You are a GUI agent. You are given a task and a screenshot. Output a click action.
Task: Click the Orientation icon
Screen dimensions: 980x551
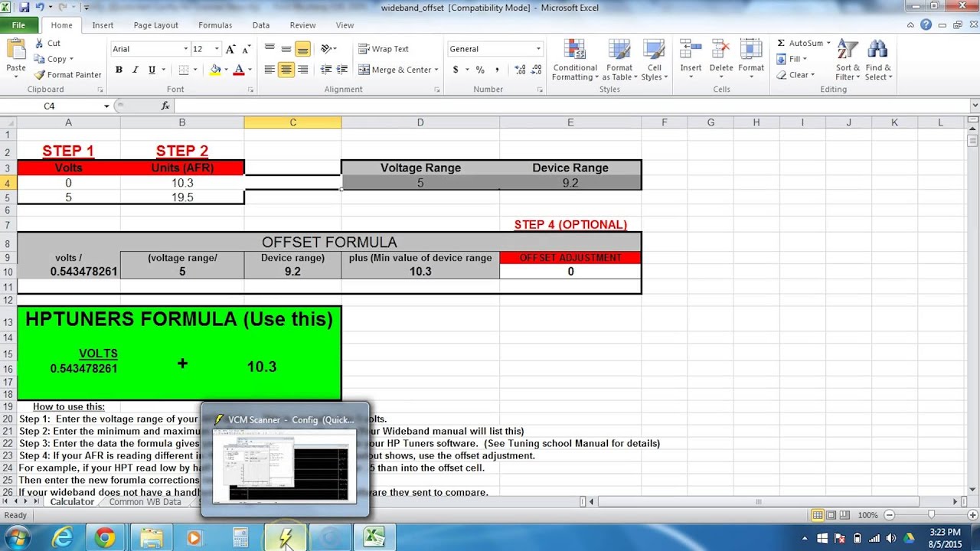point(326,49)
